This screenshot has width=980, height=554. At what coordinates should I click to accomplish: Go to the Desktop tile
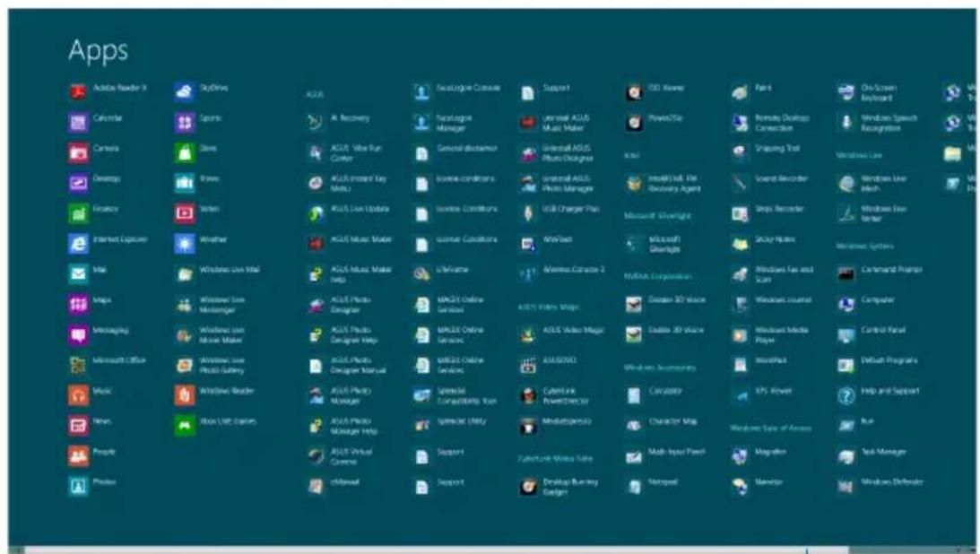click(94, 182)
